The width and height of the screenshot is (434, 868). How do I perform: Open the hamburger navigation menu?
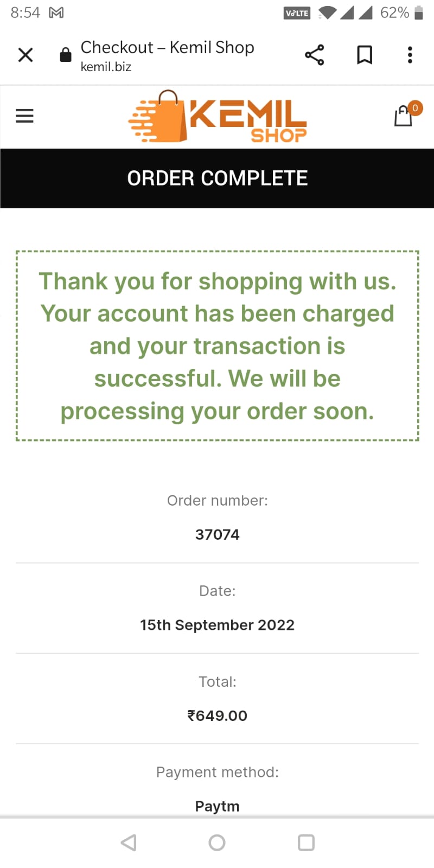tap(24, 116)
